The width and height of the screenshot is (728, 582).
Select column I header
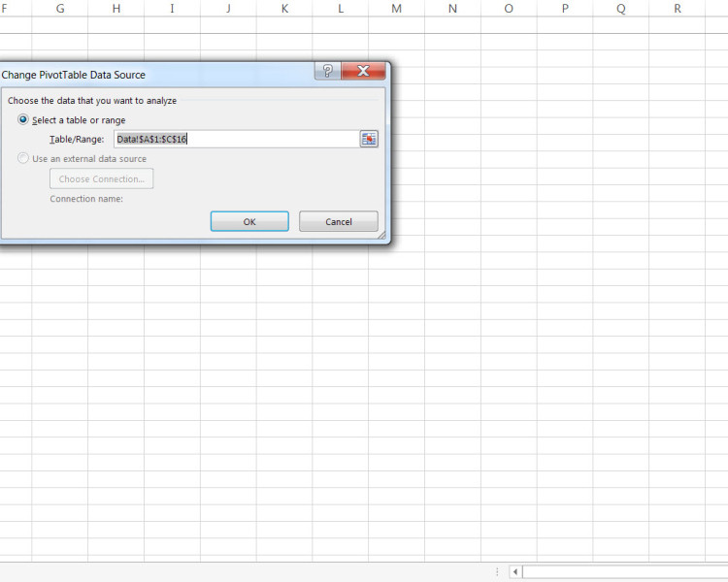coord(172,9)
